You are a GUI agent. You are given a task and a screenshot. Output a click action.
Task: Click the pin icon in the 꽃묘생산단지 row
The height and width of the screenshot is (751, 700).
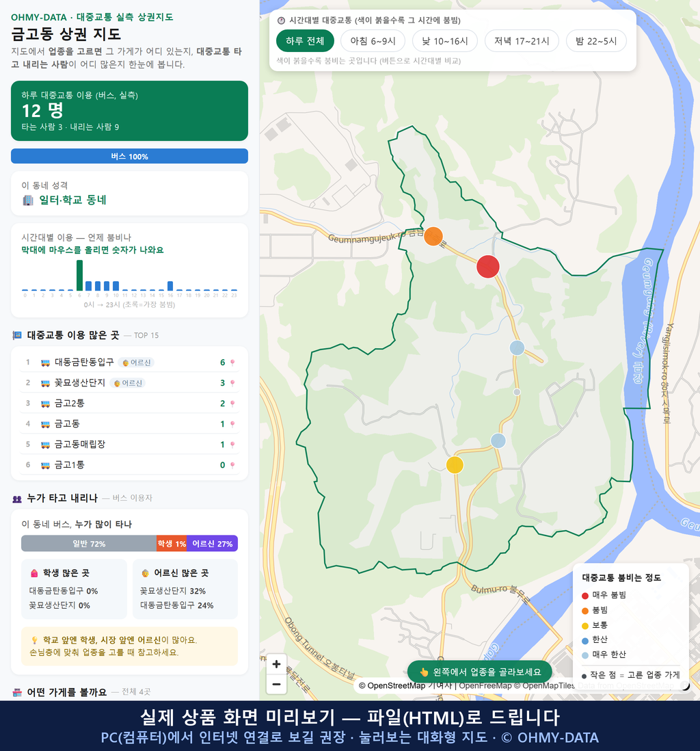(x=232, y=383)
